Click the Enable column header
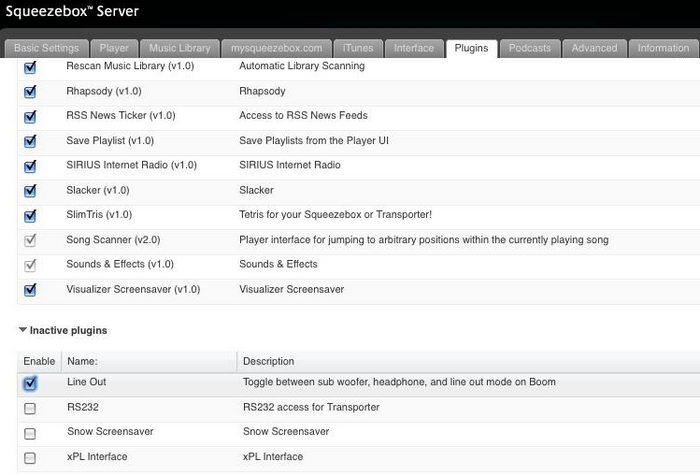Image resolution: width=700 pixels, height=476 pixels. (39, 361)
